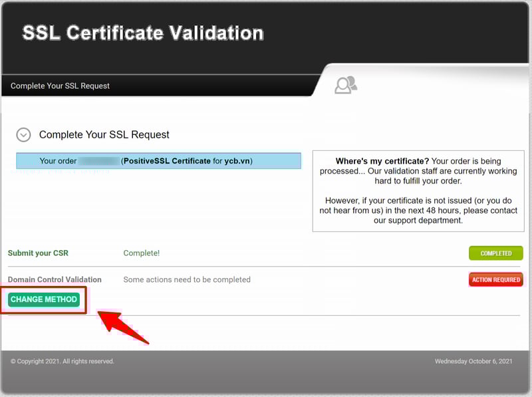The height and width of the screenshot is (397, 532).
Task: Click the green COMPLETED status badge
Action: point(495,253)
